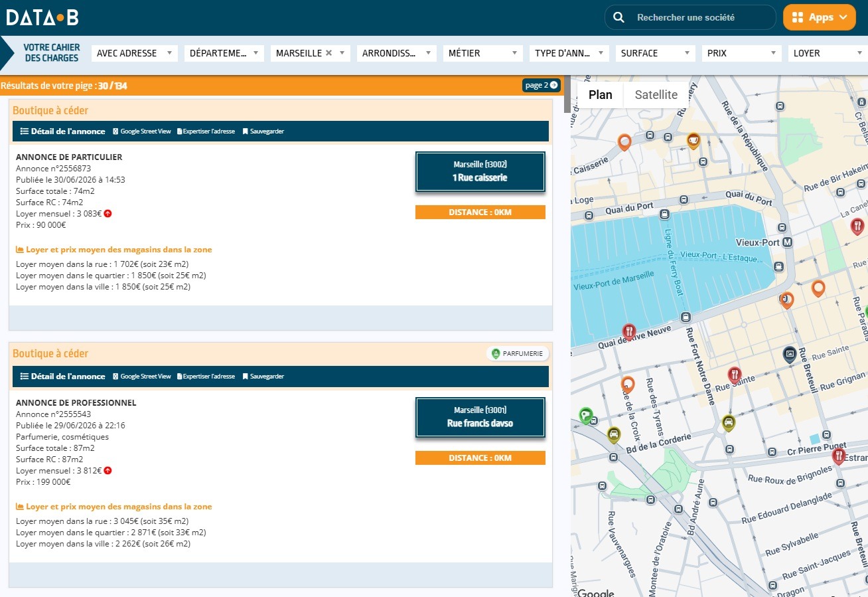This screenshot has width=868, height=597.
Task: Click the coffee cup map marker
Action: (693, 140)
